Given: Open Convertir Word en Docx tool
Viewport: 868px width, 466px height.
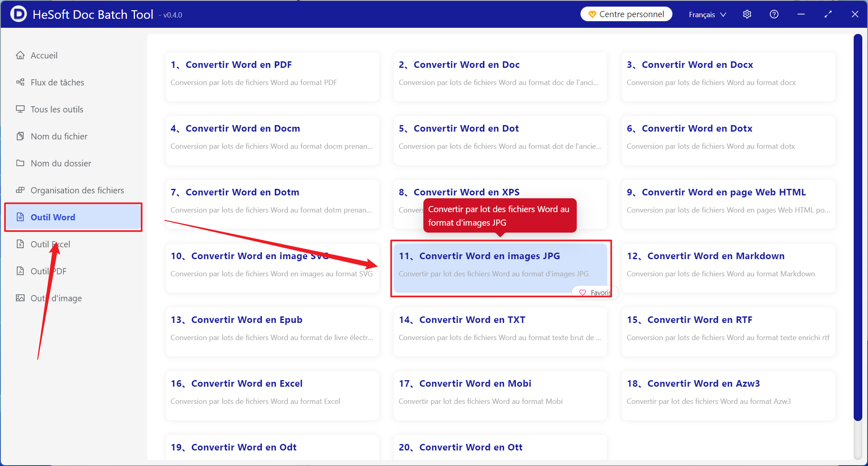Looking at the screenshot, I should tap(728, 76).
